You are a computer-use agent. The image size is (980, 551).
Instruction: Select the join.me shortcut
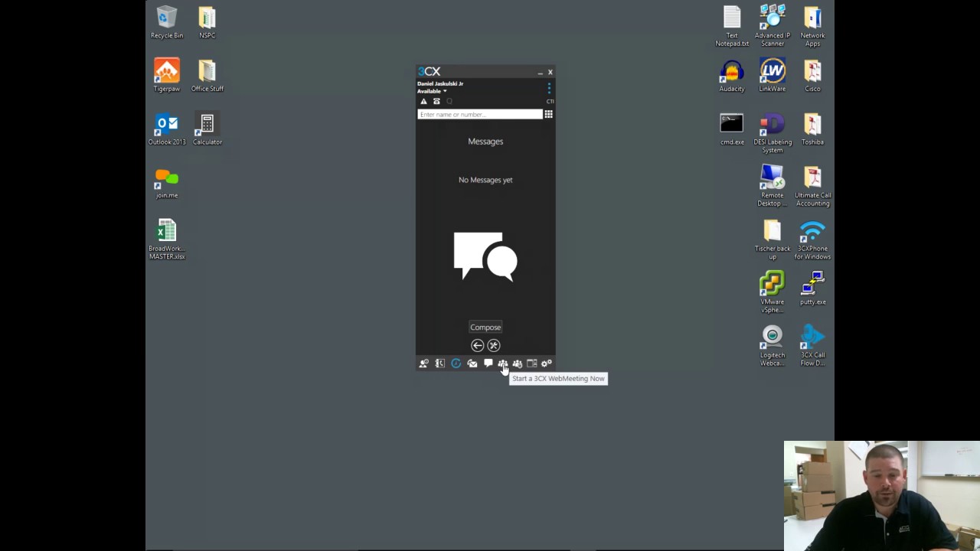pos(167,182)
